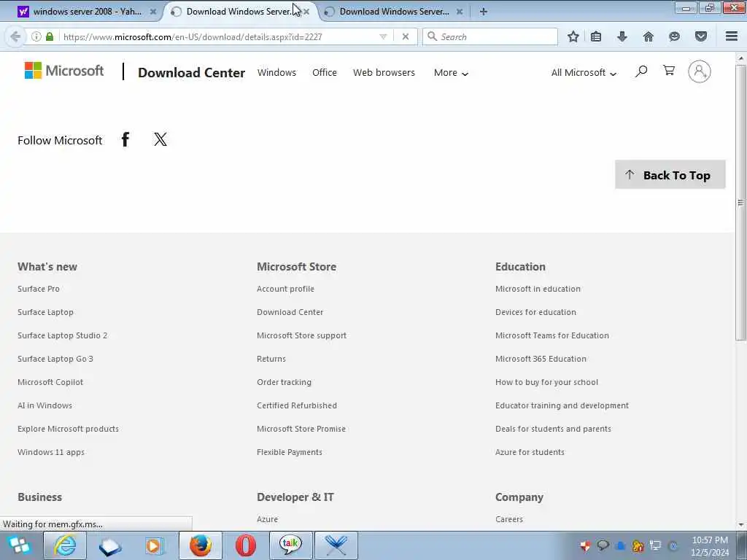The height and width of the screenshot is (560, 747).
Task: Open the downloads arrow icon
Action: (622, 36)
